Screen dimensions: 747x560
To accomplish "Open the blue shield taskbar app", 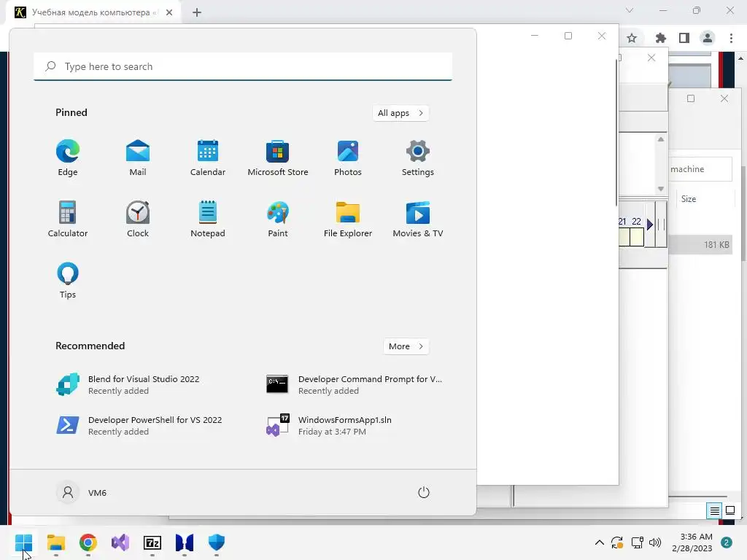I will (x=216, y=542).
